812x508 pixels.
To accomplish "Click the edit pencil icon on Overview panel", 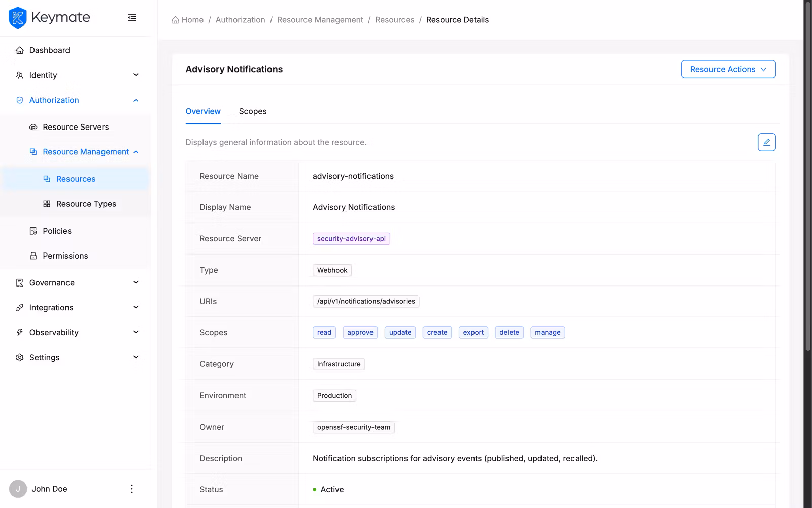I will click(766, 142).
